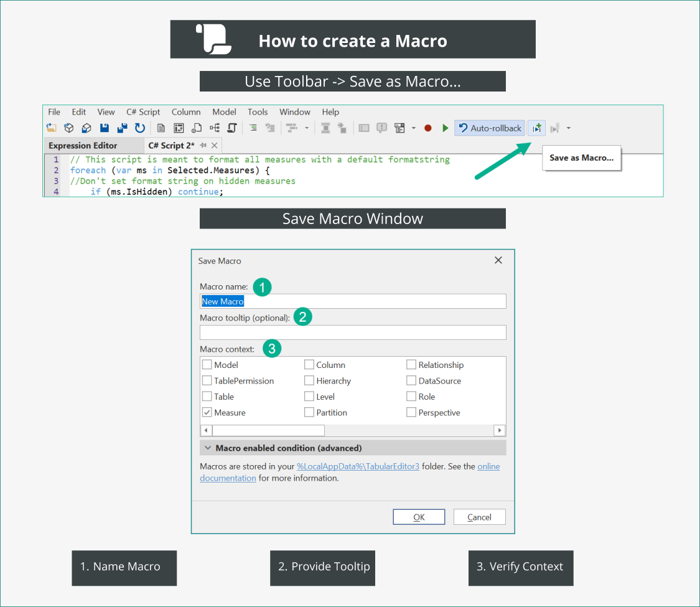Open the dropdown arrow next to Save as Macro
The width and height of the screenshot is (700, 607).
[x=569, y=128]
